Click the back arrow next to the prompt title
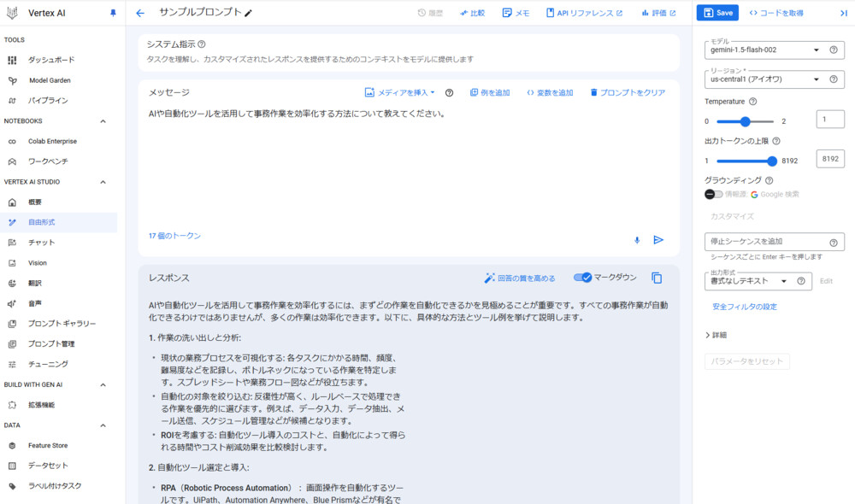This screenshot has height=504, width=855. click(x=140, y=13)
